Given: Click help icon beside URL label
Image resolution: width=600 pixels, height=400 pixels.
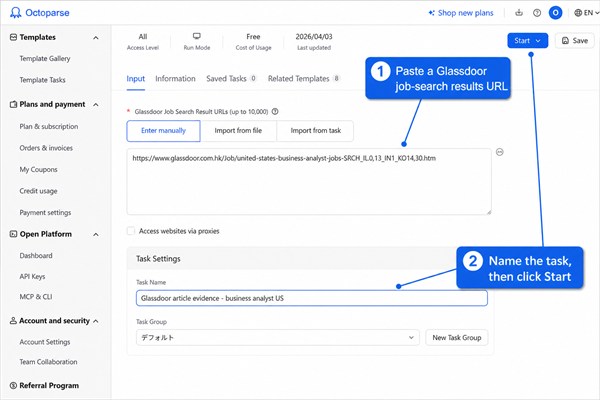Looking at the screenshot, I should tap(275, 112).
